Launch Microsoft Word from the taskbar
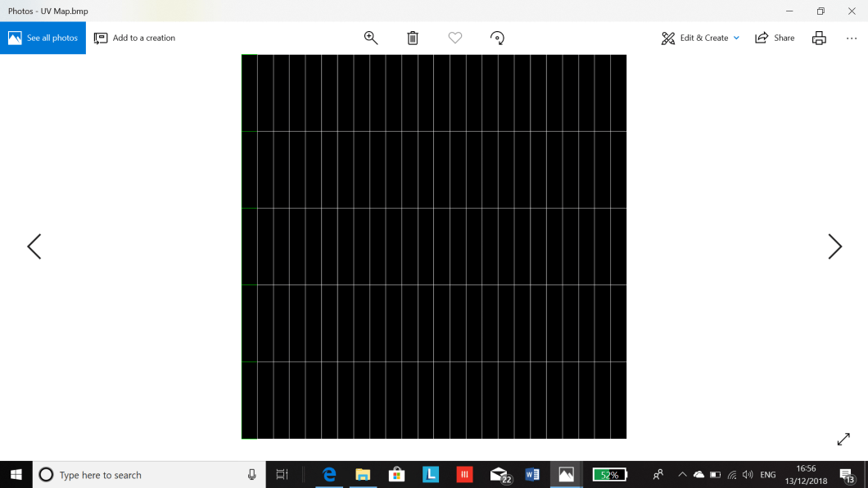Image resolution: width=868 pixels, height=488 pixels. point(532,474)
